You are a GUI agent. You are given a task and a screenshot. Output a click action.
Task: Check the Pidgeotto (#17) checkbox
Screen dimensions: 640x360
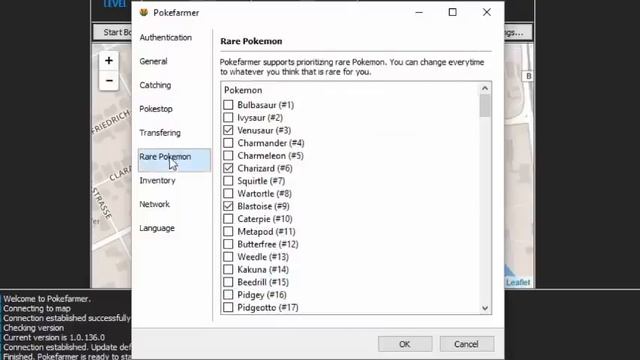[x=228, y=307]
